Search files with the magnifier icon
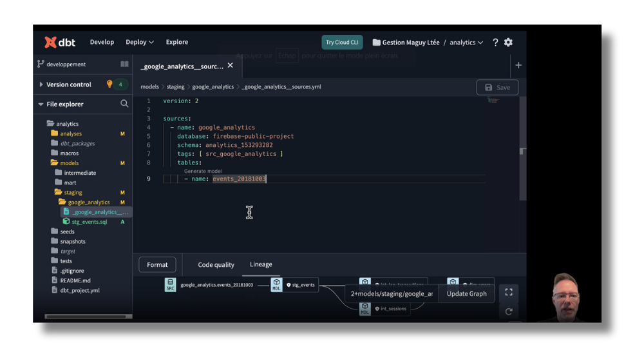This screenshot has height=363, width=644. 124,104
